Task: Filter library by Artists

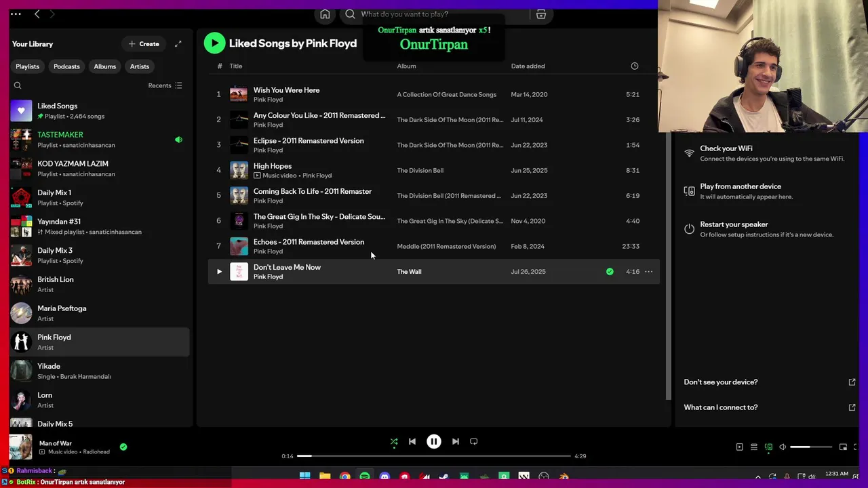Action: pos(140,66)
